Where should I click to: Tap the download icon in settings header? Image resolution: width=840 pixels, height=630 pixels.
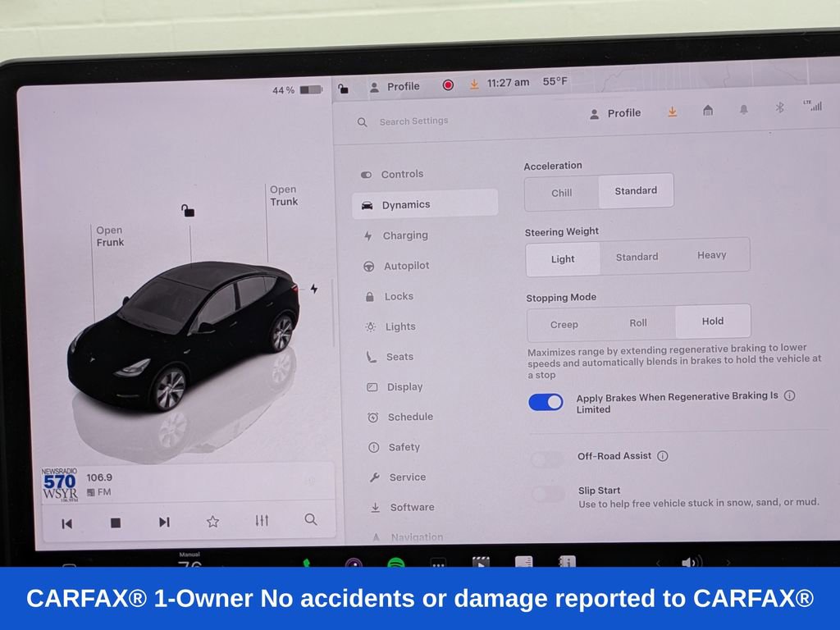673,112
